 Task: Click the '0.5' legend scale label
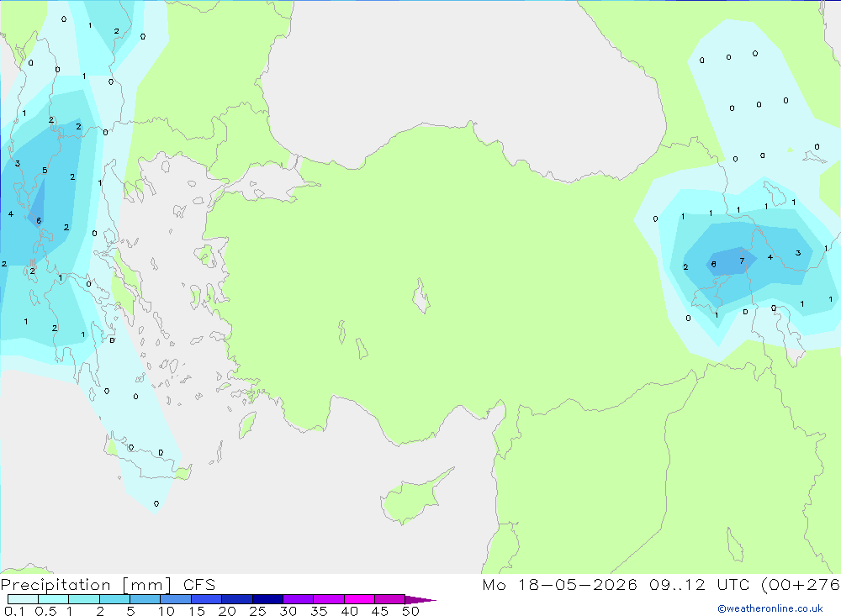point(45,611)
